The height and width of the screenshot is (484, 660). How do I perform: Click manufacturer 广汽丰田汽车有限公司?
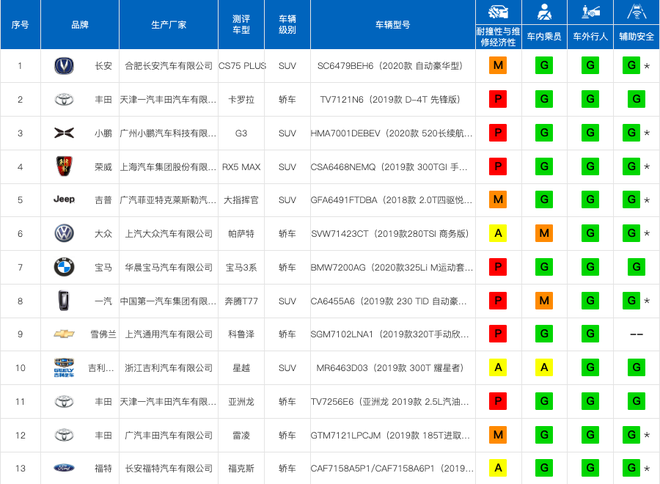169,435
